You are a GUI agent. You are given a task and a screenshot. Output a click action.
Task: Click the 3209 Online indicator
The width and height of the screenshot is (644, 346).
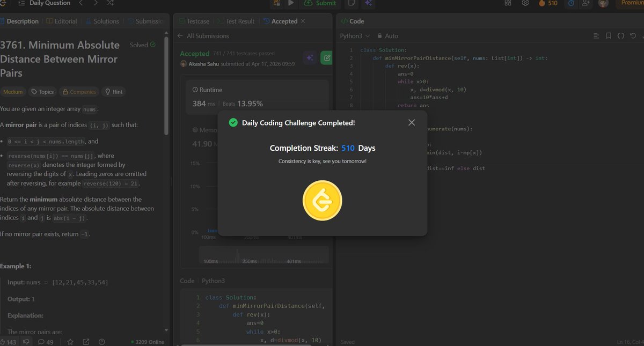148,342
